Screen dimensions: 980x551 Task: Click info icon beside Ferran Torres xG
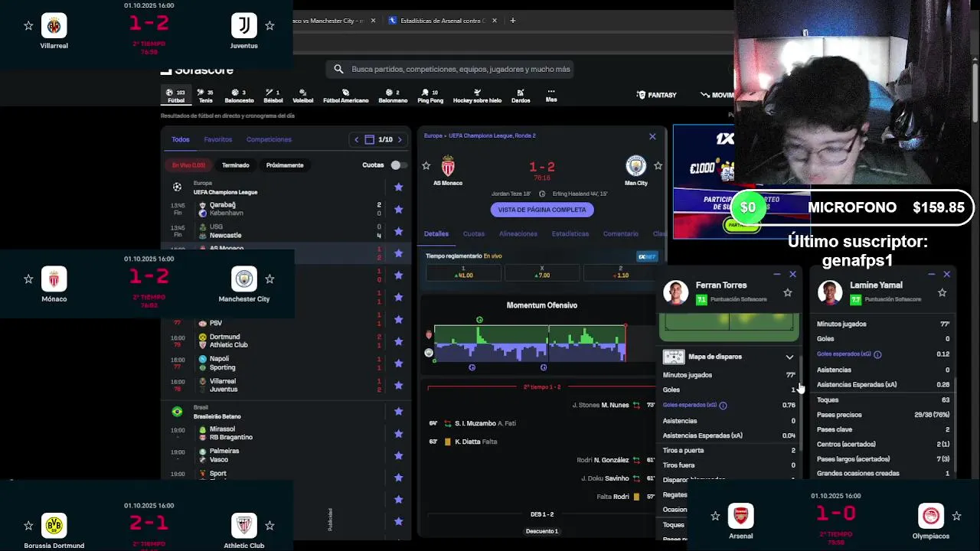coord(723,405)
